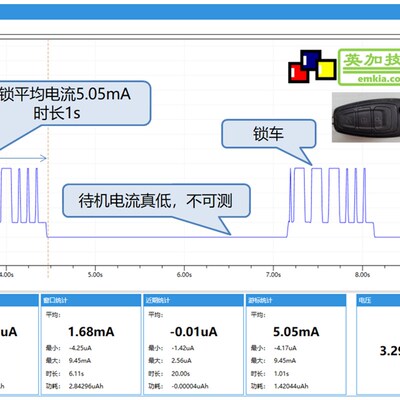Click the 2.56uA maximum value
Screen dimensions: 400x400
tap(181, 361)
